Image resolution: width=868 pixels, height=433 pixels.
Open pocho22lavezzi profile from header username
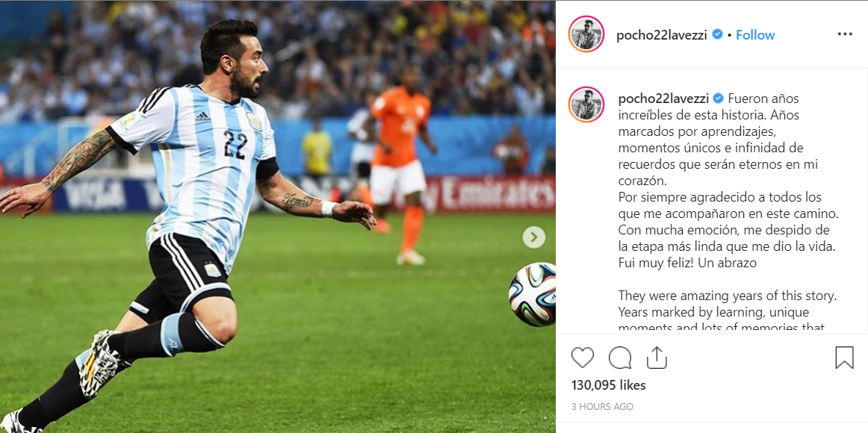(662, 35)
